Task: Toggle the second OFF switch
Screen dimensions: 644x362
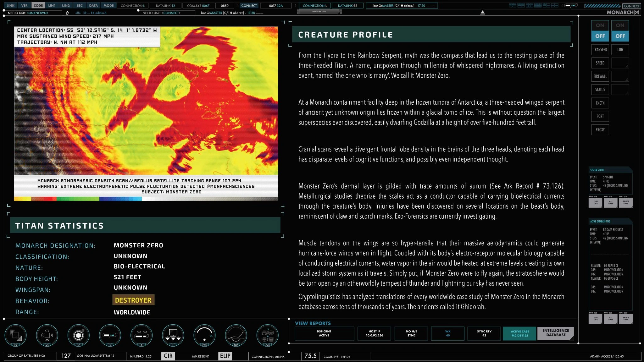Action: 620,36
